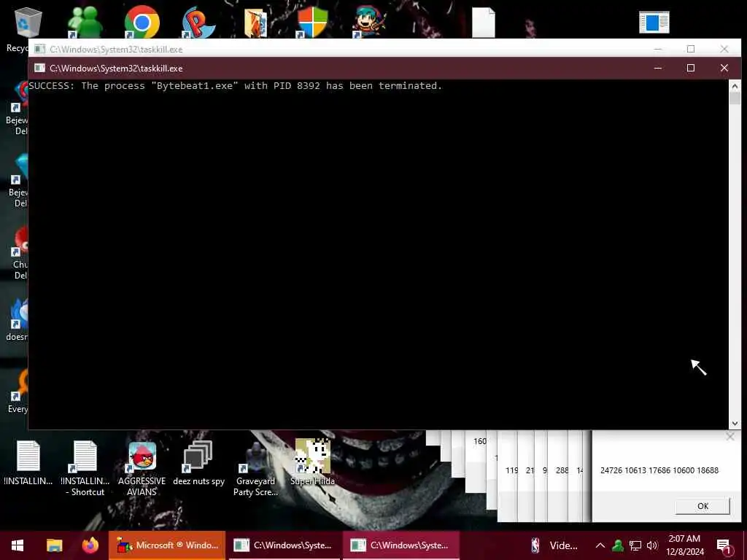747x560 pixels.
Task: Click the NBA Vide... taskbar item
Action: pyautogui.click(x=554, y=545)
